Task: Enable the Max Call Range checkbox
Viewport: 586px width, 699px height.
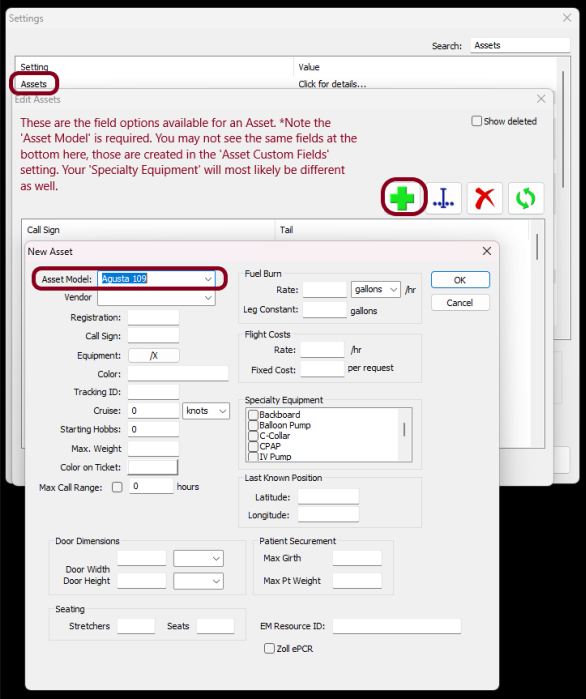Action: point(117,487)
